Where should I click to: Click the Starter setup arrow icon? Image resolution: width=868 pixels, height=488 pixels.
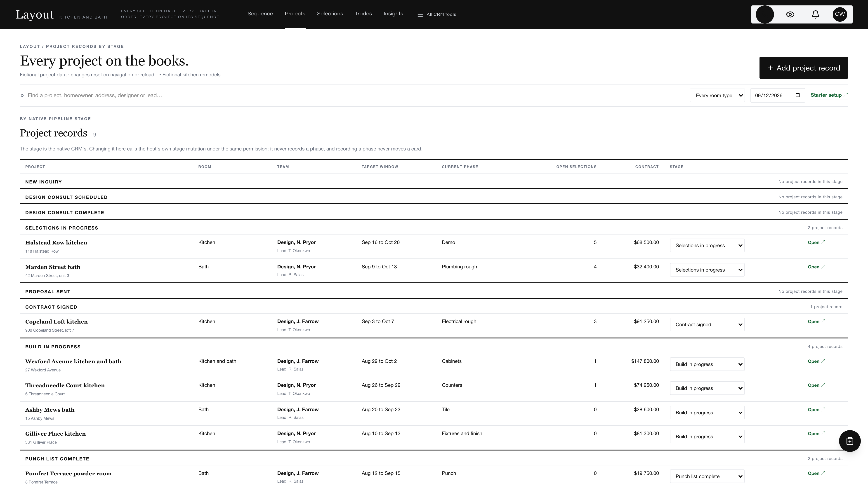tap(845, 95)
